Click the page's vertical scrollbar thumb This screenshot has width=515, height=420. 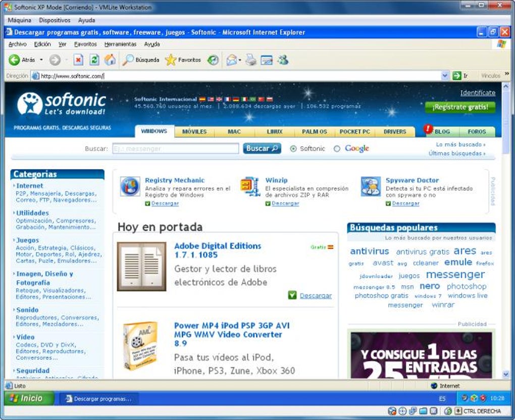pos(506,122)
